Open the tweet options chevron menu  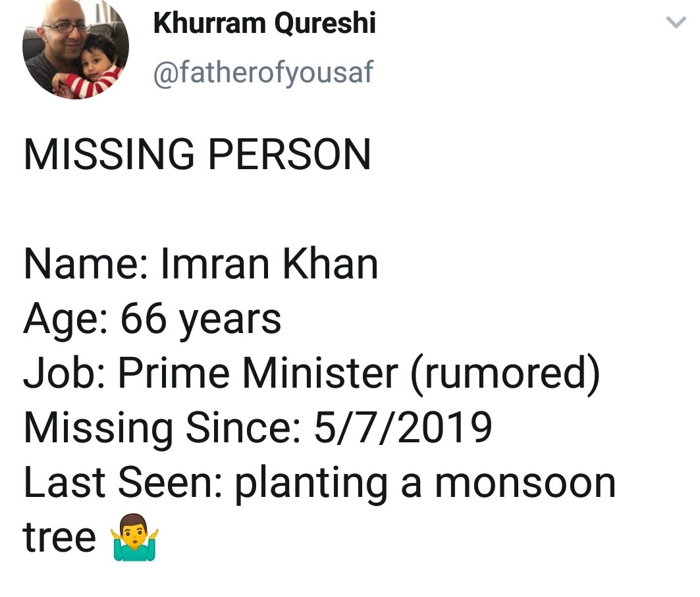click(676, 24)
